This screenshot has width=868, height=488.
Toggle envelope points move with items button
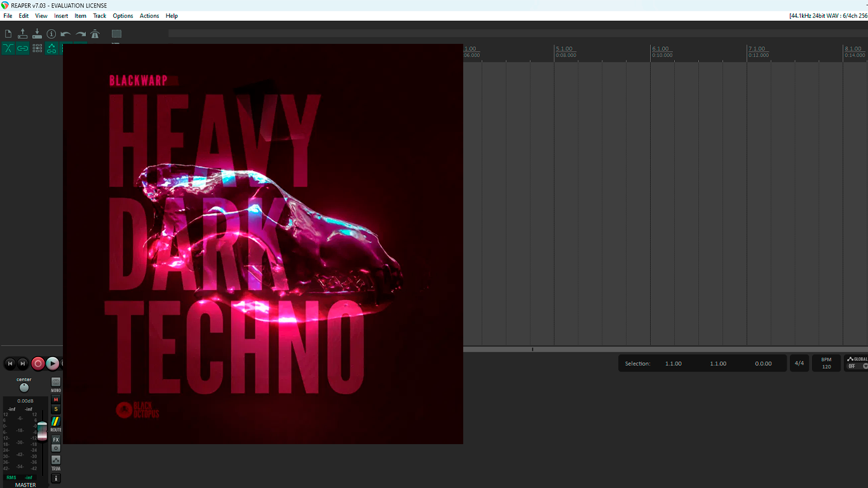[x=51, y=48]
